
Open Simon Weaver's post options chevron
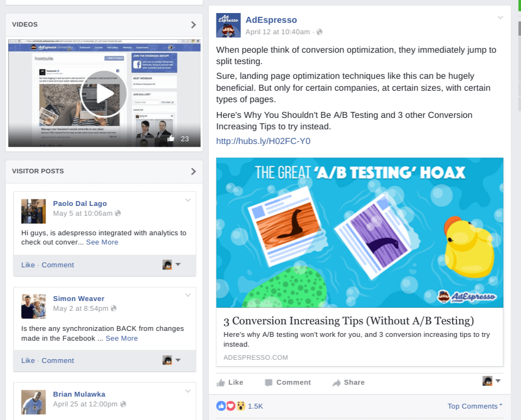(188, 295)
